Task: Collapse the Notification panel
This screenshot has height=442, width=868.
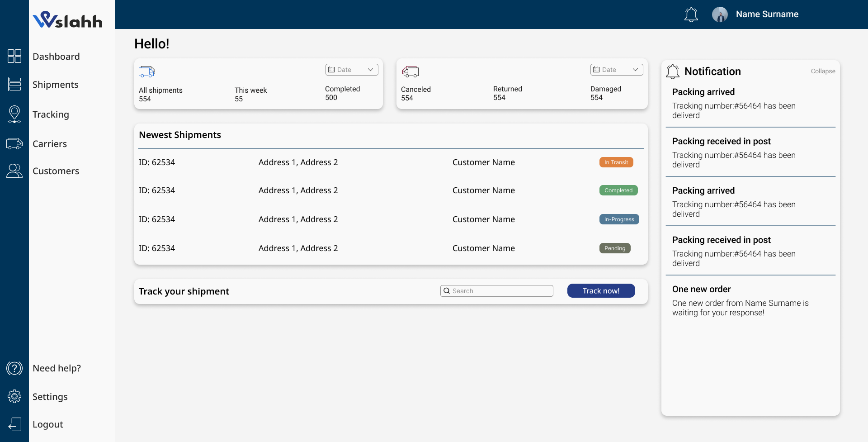Action: tap(823, 71)
